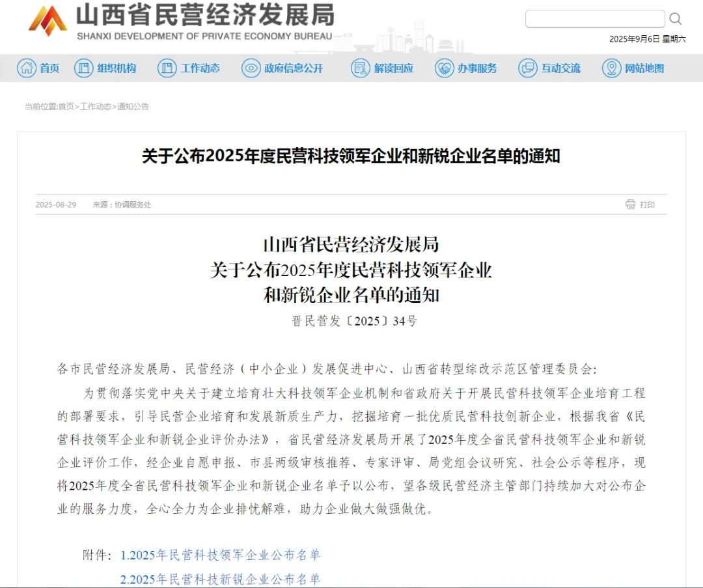Click the 网站地图 location pin icon
Viewport: 703px width, 588px height.
611,68
